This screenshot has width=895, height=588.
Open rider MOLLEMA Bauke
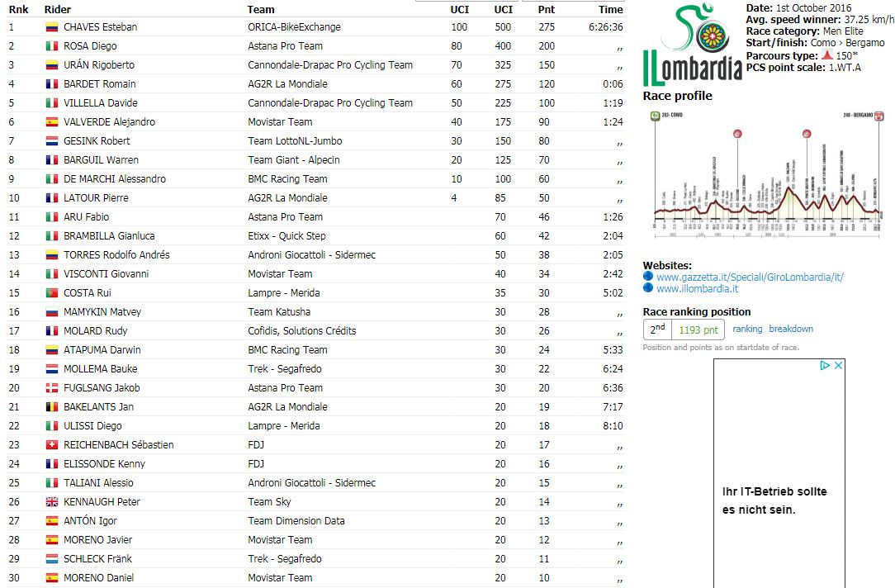(x=100, y=369)
